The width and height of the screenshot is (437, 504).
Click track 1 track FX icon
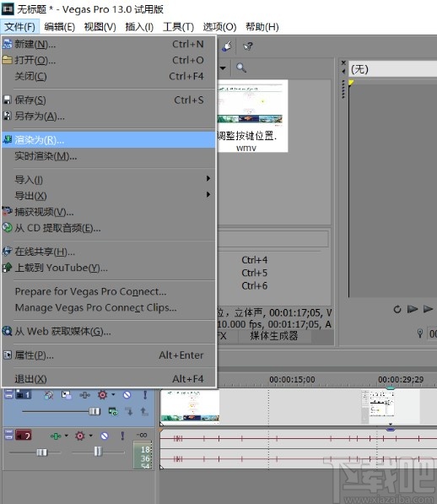tap(84, 395)
